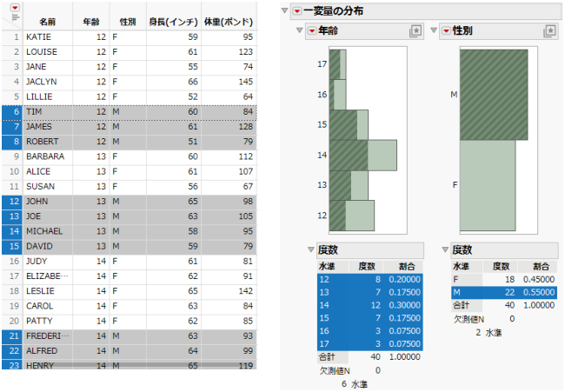
Task: Click the weight value 145 for JACLYN
Action: (x=229, y=82)
